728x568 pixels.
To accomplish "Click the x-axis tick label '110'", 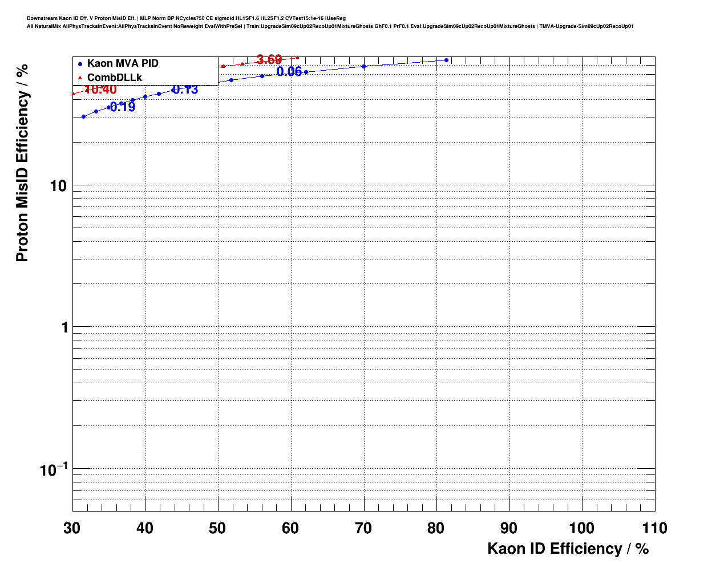I will [x=654, y=528].
